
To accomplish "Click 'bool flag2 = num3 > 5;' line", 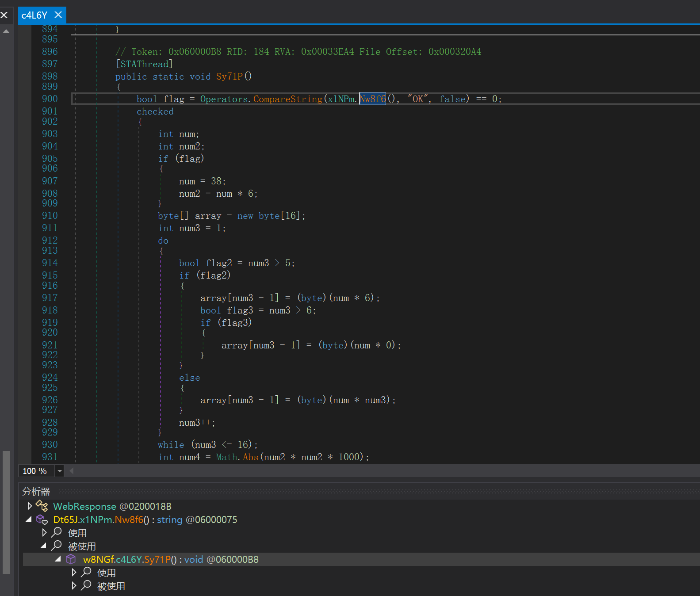I will (x=237, y=263).
